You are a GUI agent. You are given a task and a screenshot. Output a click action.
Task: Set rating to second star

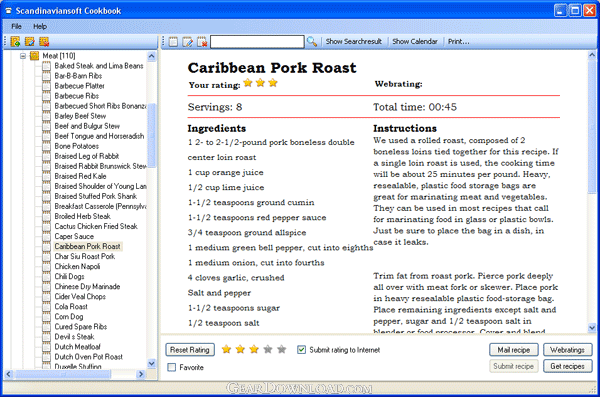pos(240,349)
